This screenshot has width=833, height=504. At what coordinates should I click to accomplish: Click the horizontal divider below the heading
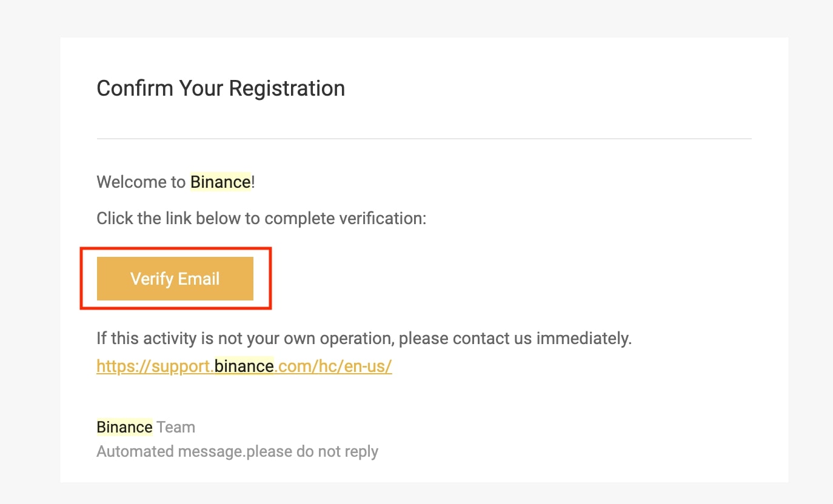[x=424, y=139]
